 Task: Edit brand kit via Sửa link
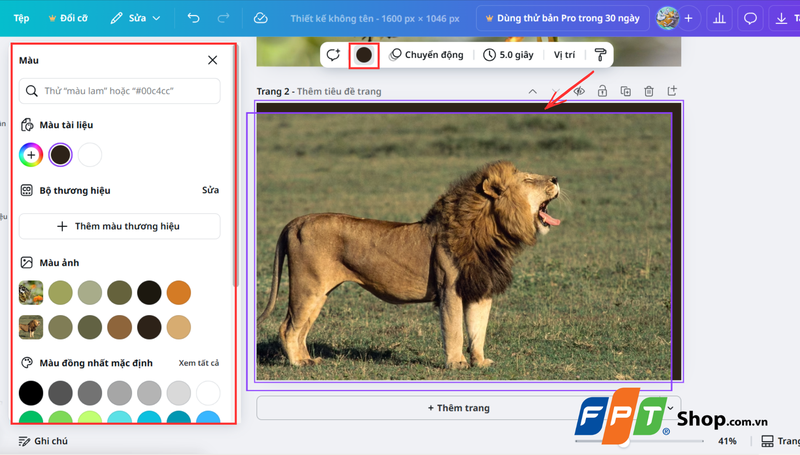click(x=210, y=190)
